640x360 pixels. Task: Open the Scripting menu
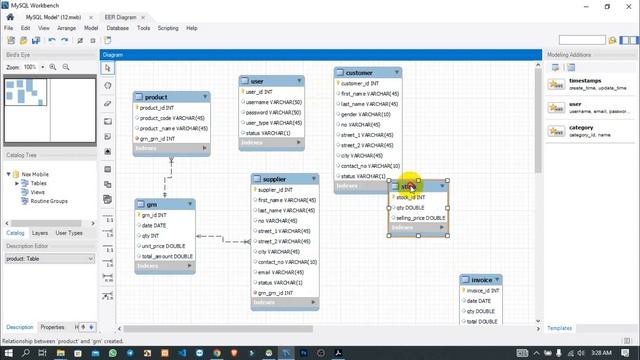click(x=168, y=28)
